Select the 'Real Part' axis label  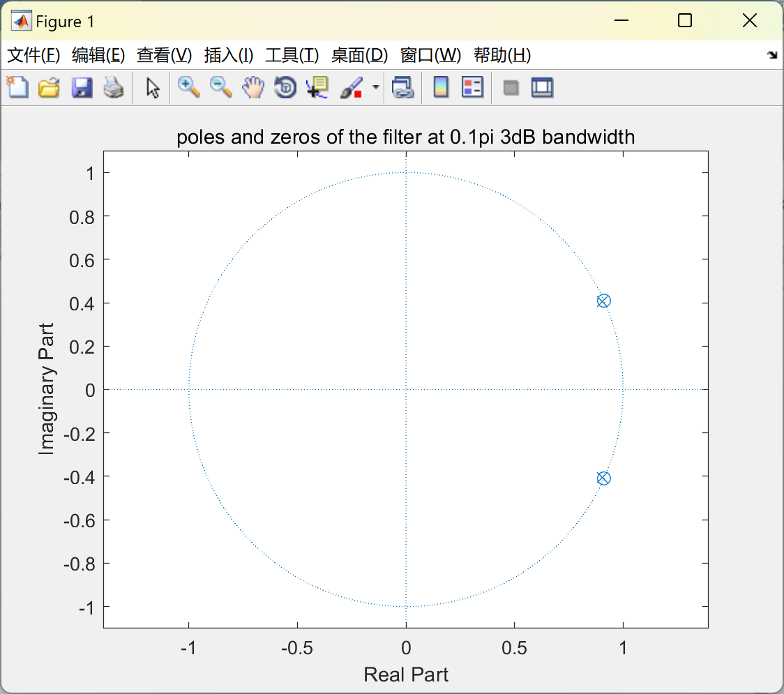(x=405, y=674)
